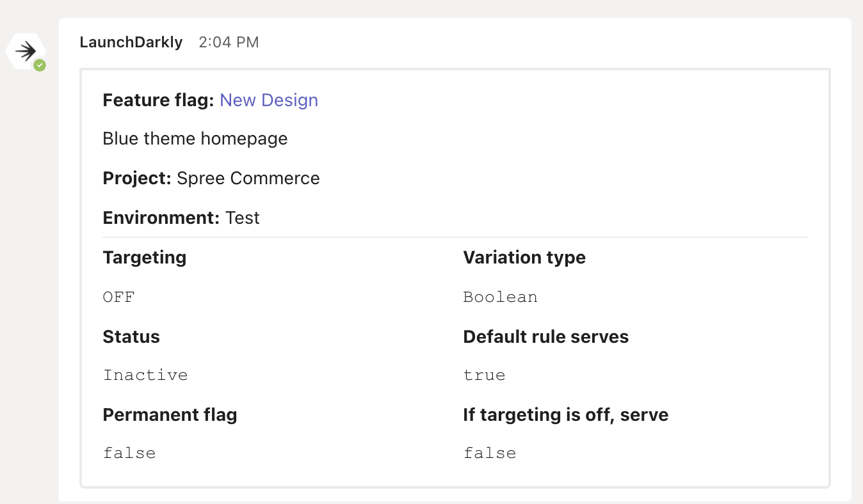Screen dimensions: 863x504
Task: Select the LaunchDarkly bot profile picture
Action: 26,50
